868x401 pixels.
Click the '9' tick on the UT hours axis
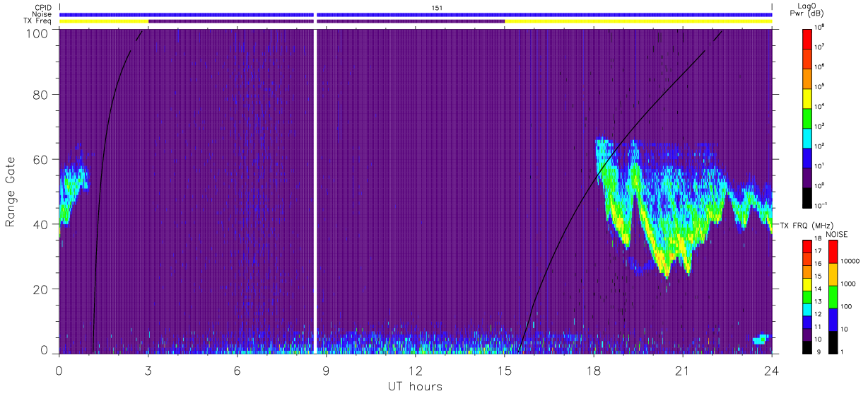coord(326,370)
